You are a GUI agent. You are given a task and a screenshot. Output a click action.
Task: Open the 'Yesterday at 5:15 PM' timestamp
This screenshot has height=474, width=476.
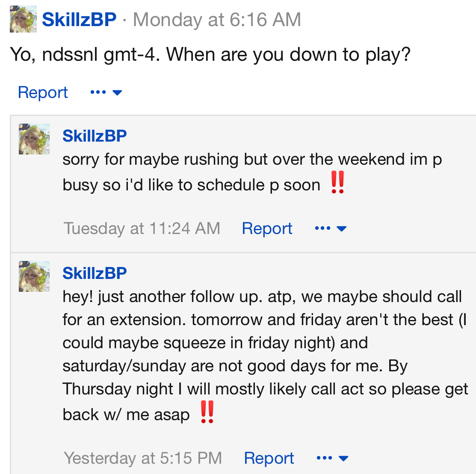tap(143, 458)
